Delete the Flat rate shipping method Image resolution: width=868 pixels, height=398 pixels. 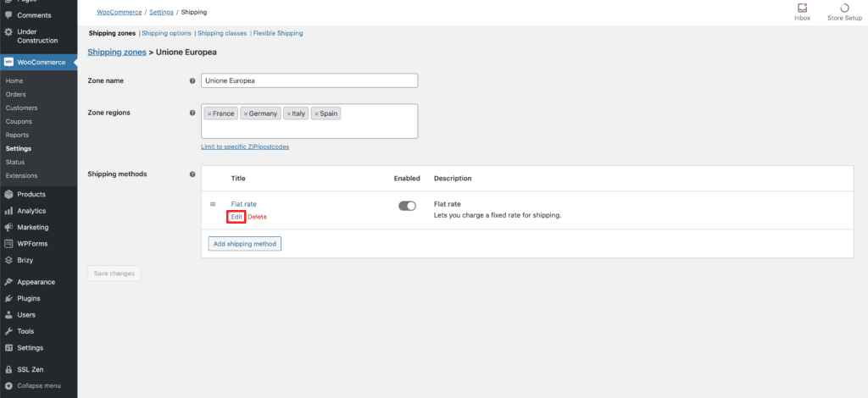257,217
